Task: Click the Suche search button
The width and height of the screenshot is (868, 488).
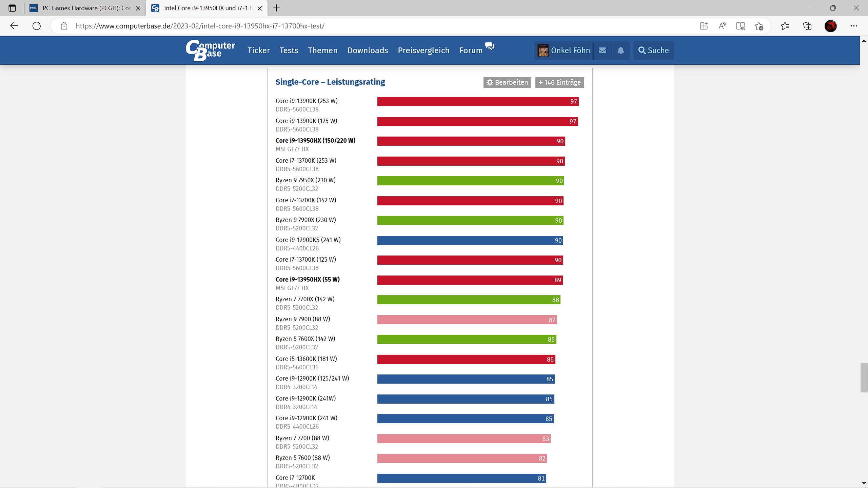Action: coord(653,50)
